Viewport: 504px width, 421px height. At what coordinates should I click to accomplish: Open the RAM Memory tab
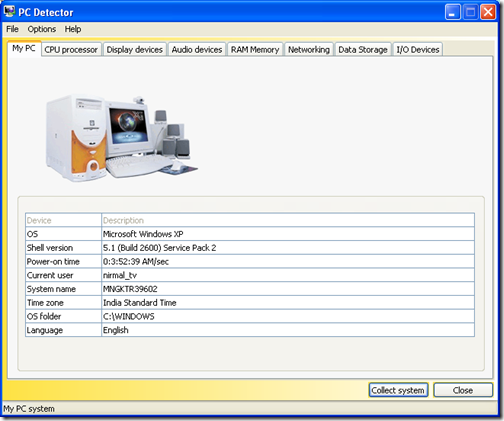point(255,50)
